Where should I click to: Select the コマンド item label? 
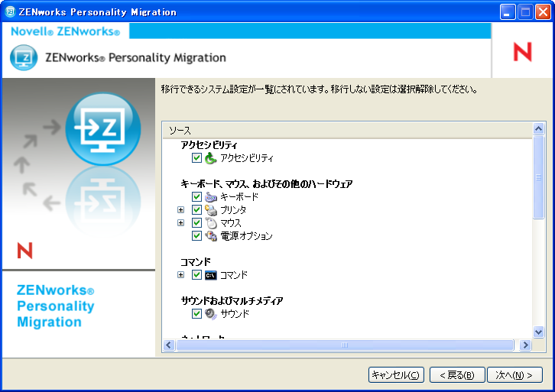click(x=234, y=275)
